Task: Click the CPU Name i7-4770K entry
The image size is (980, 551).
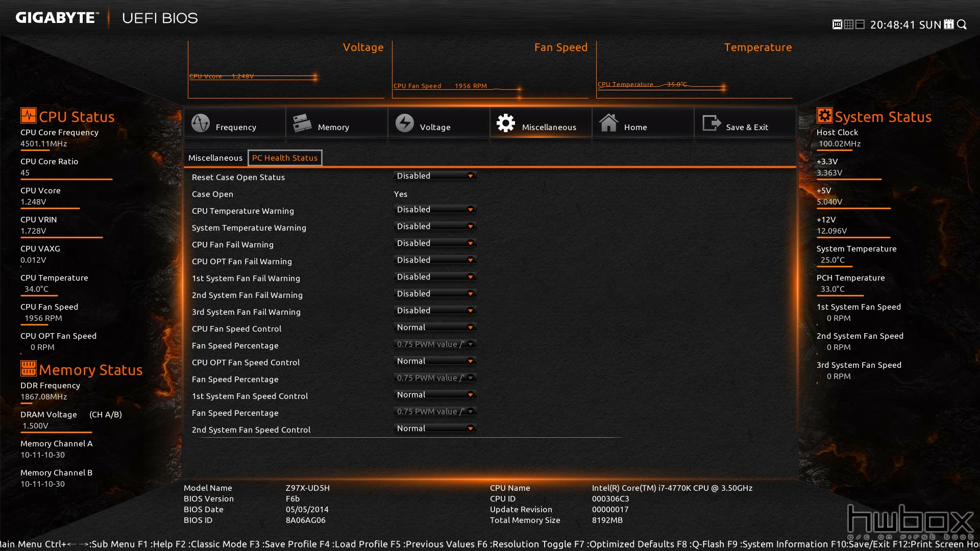Action: (672, 488)
